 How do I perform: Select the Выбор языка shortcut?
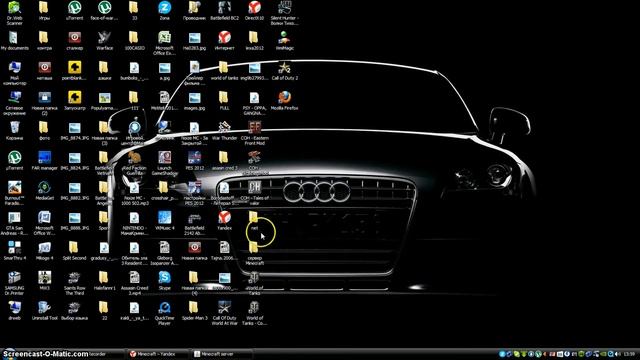[x=74, y=311]
